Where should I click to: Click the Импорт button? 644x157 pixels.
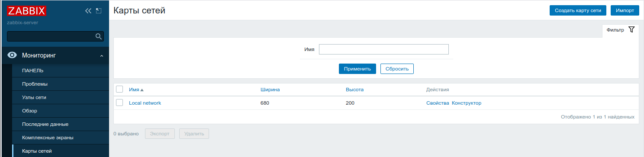pos(625,10)
